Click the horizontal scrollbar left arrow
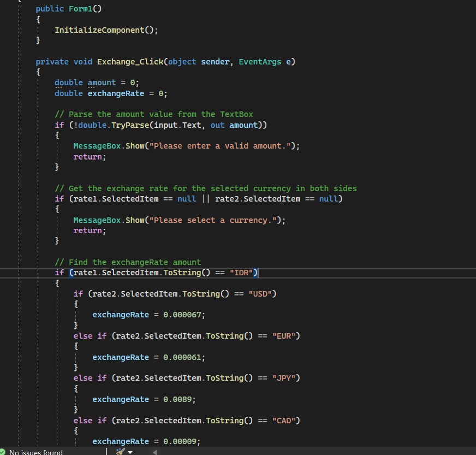The height and width of the screenshot is (455, 476). (x=154, y=452)
